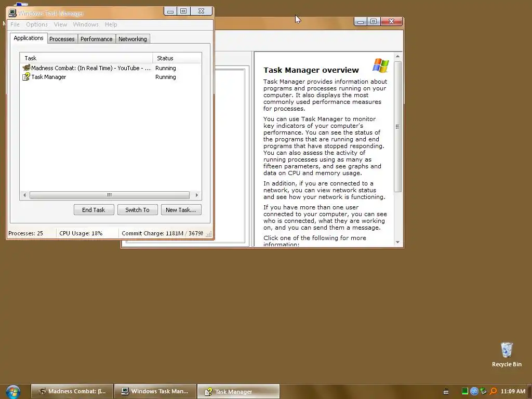This screenshot has width=532, height=399.
Task: Click the Safely Remove Hardware tray icon
Action: coord(484,391)
